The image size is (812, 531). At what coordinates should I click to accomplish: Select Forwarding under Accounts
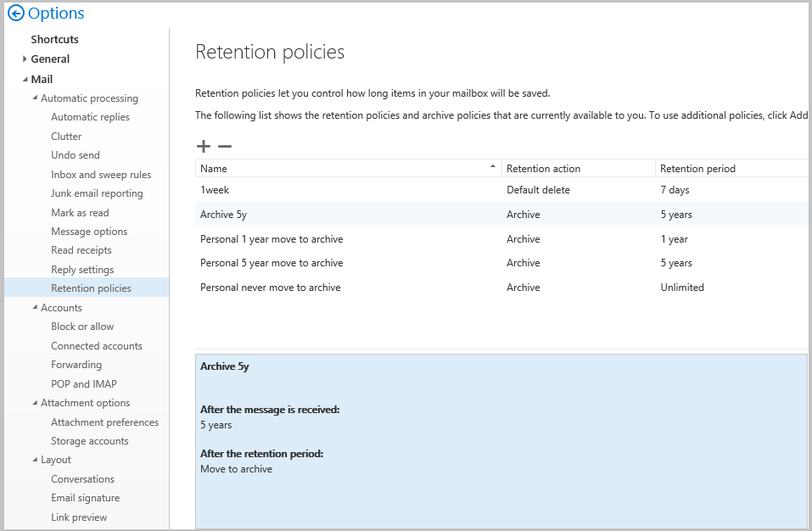76,365
